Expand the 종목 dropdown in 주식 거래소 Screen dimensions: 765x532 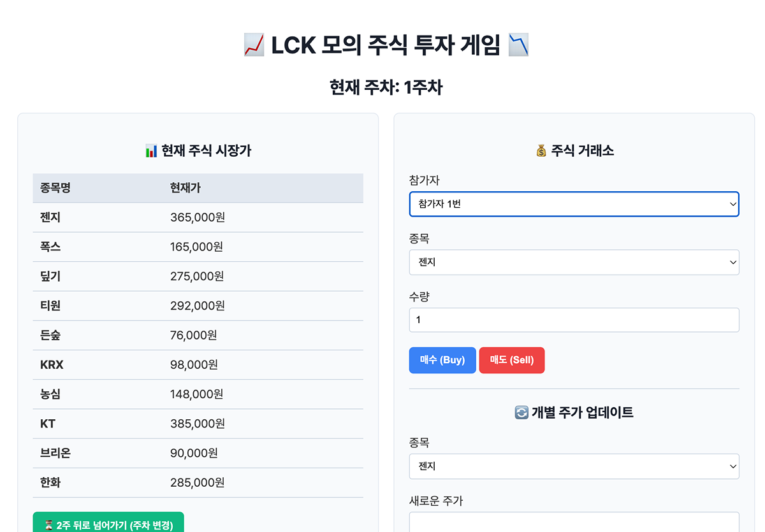point(574,262)
